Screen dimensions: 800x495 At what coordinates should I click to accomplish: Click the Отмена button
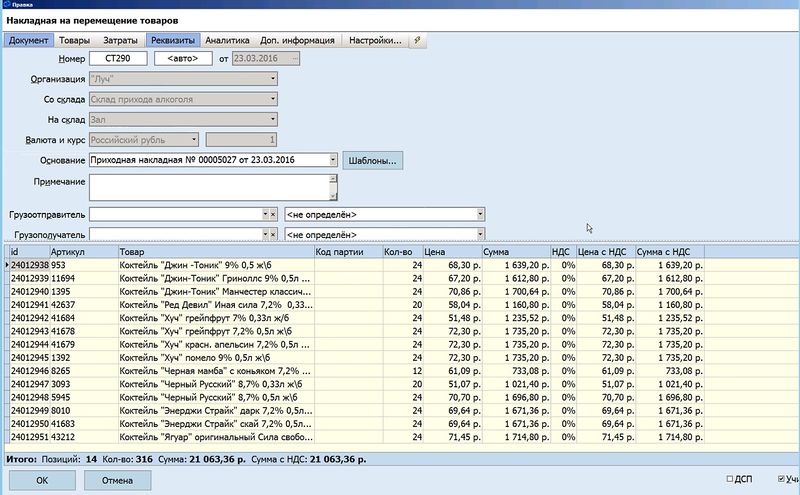[117, 480]
